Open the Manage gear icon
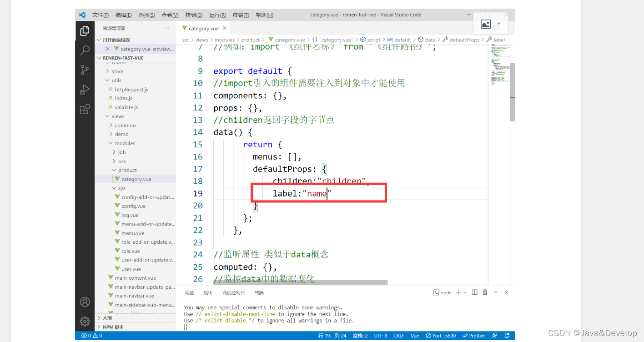Viewport: 644px width, 342px height. (85, 321)
